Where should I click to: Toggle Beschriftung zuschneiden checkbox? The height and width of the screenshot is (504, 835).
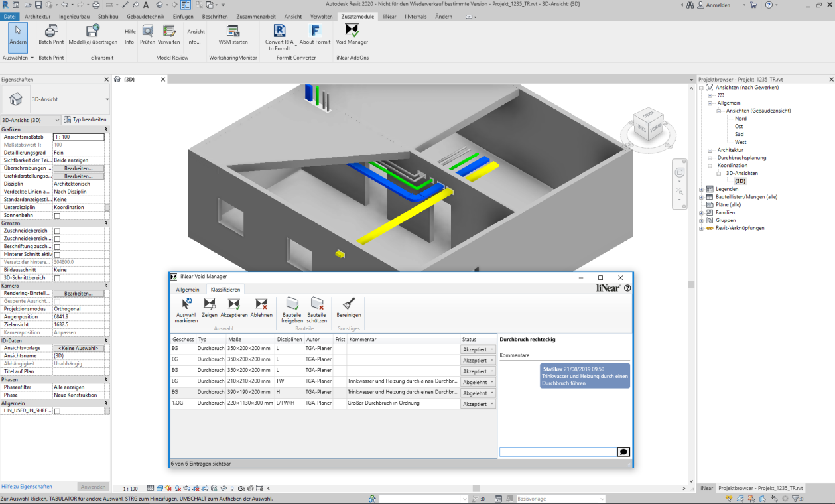(57, 247)
